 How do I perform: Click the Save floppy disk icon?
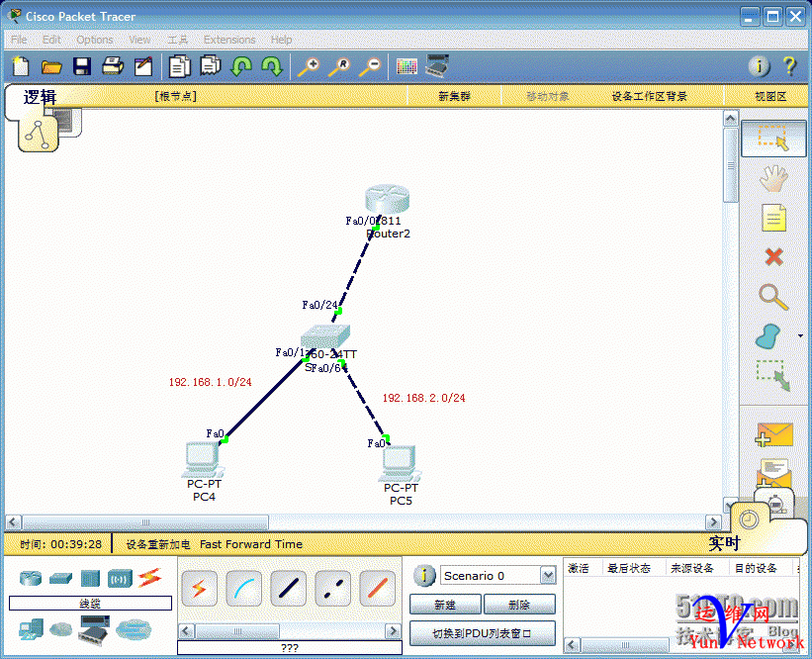[82, 66]
